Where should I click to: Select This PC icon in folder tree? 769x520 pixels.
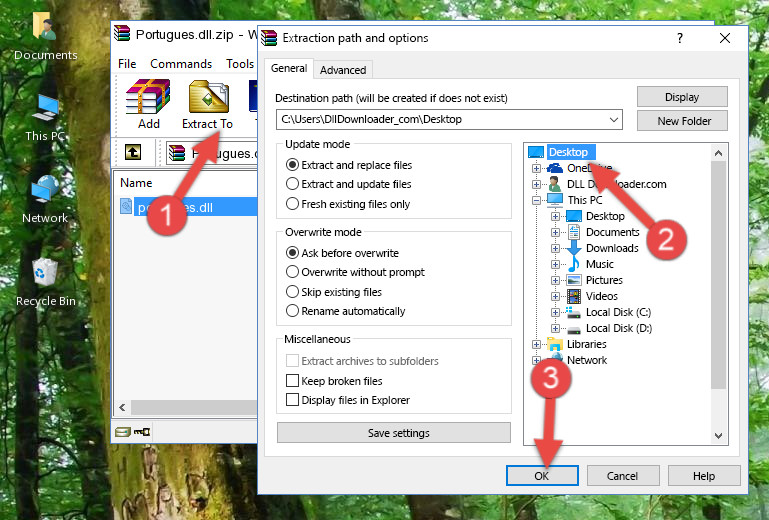click(555, 200)
